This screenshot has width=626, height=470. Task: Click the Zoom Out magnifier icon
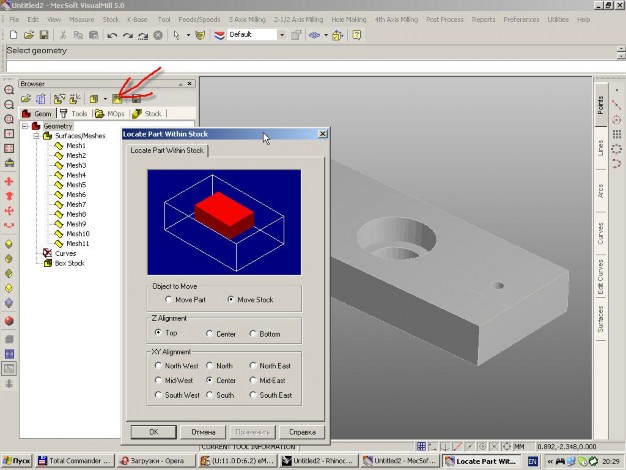coord(9,105)
